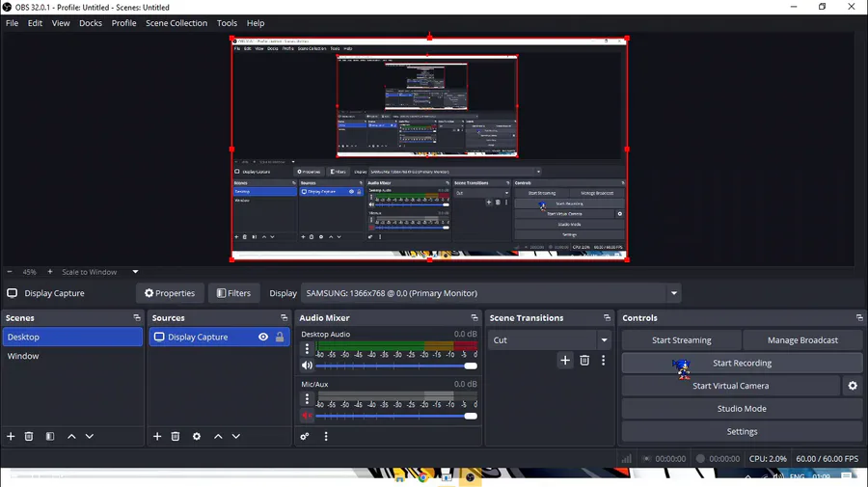Click the network status bars icon

click(626, 459)
